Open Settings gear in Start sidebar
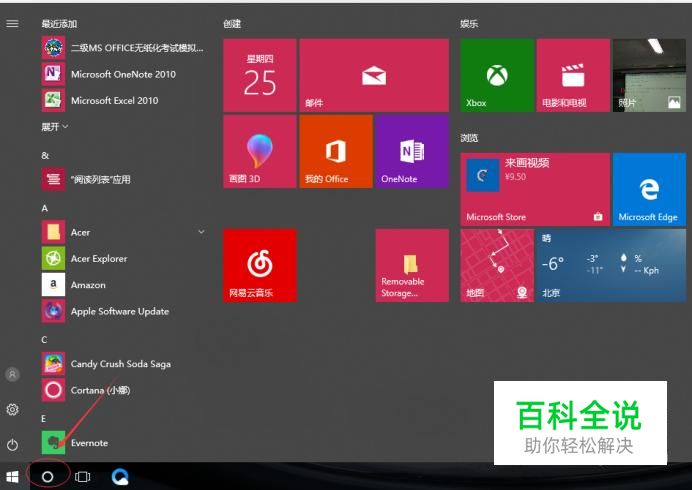This screenshot has height=490, width=692. (x=12, y=410)
